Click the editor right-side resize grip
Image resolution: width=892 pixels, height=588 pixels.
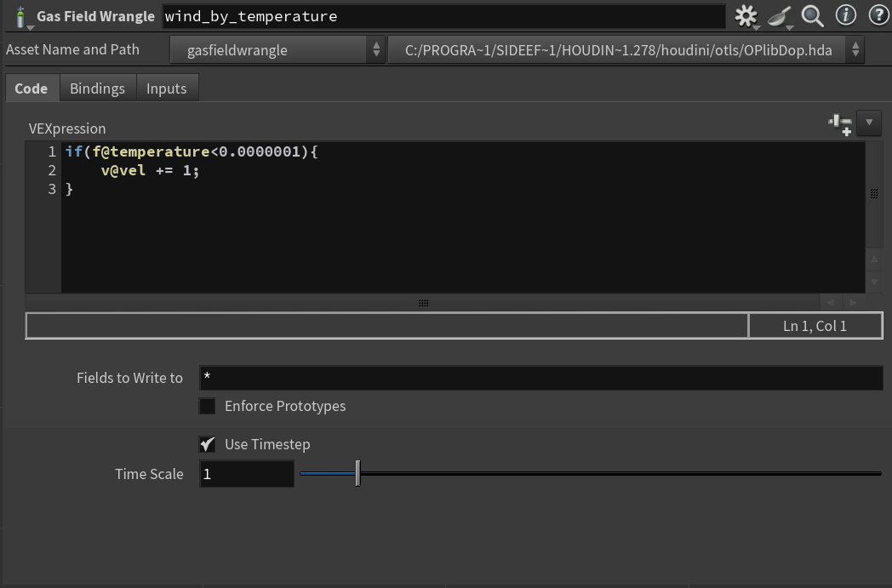pyautogui.click(x=874, y=194)
